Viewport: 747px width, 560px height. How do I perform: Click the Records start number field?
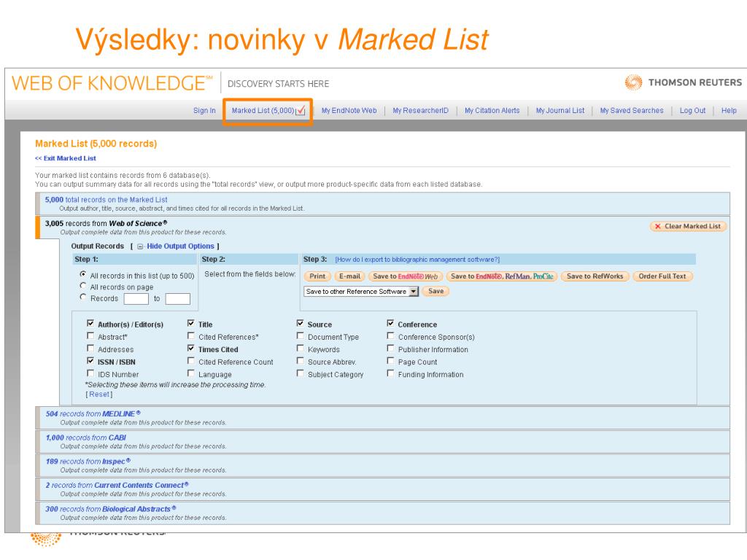pyautogui.click(x=136, y=298)
